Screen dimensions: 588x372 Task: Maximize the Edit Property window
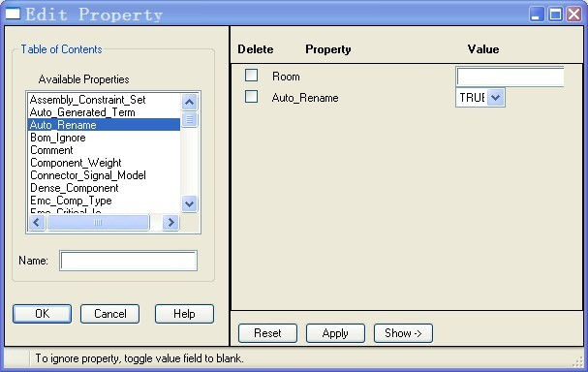click(x=555, y=15)
